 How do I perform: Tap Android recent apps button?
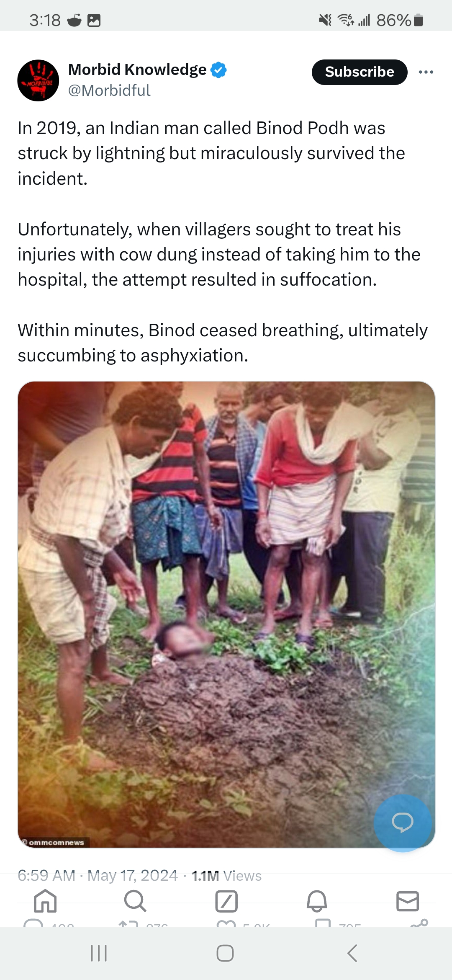tap(99, 953)
